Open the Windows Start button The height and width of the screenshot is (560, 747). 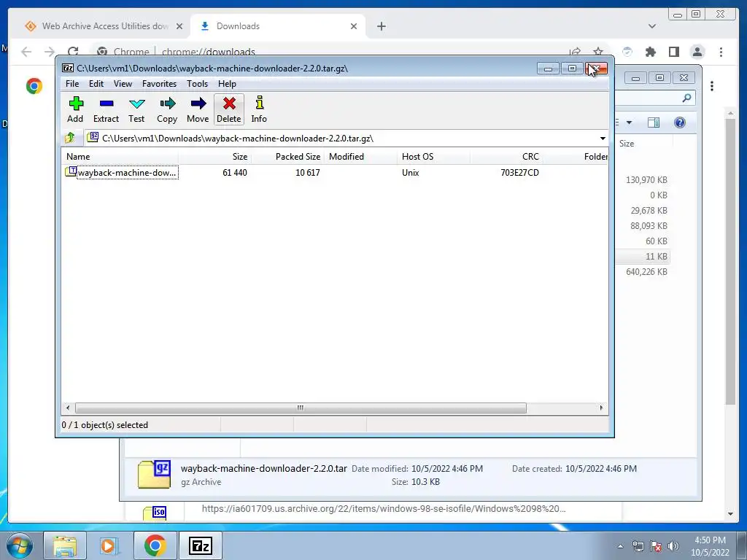[19, 545]
